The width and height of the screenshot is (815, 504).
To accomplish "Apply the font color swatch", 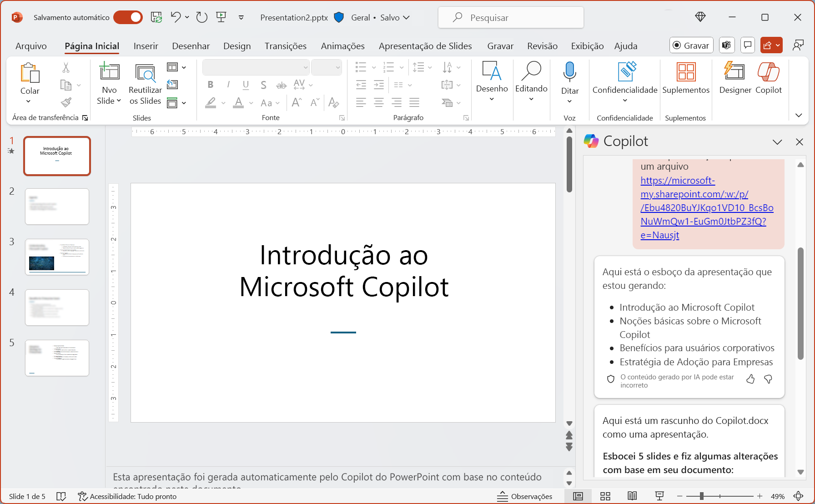I will click(x=238, y=103).
